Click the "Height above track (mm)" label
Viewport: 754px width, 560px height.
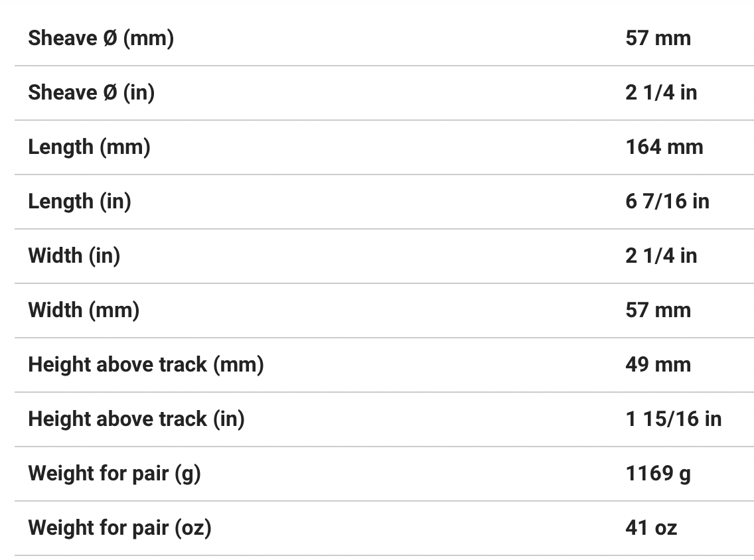pyautogui.click(x=145, y=365)
